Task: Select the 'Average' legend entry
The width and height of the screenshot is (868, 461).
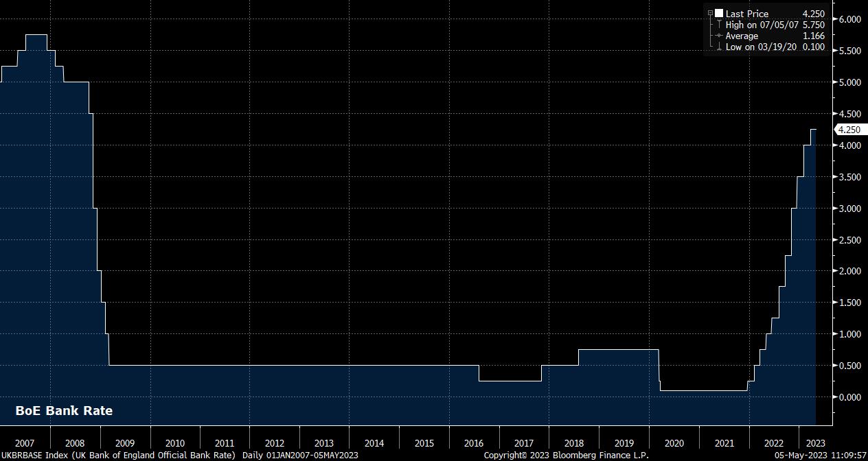Action: [x=742, y=36]
